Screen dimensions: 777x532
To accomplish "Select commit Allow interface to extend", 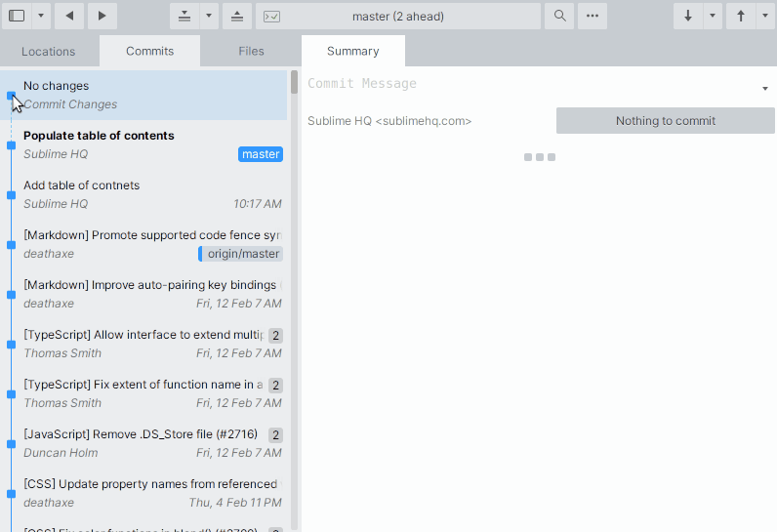I will [143, 344].
